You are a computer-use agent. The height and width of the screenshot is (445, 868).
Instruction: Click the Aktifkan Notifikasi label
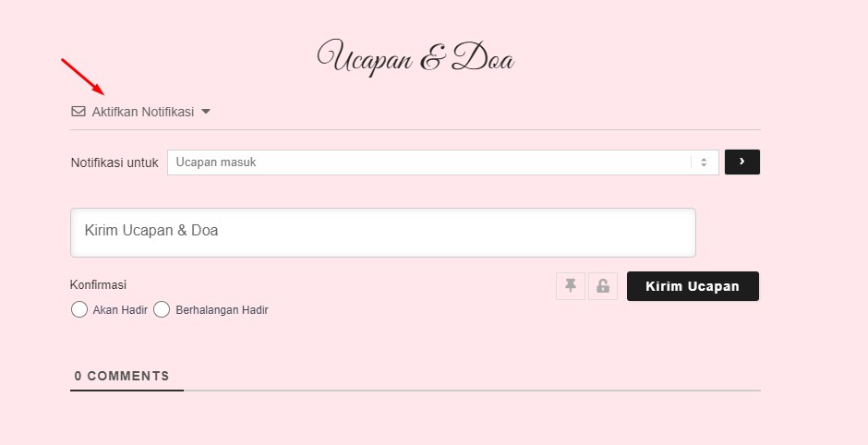pos(143,111)
